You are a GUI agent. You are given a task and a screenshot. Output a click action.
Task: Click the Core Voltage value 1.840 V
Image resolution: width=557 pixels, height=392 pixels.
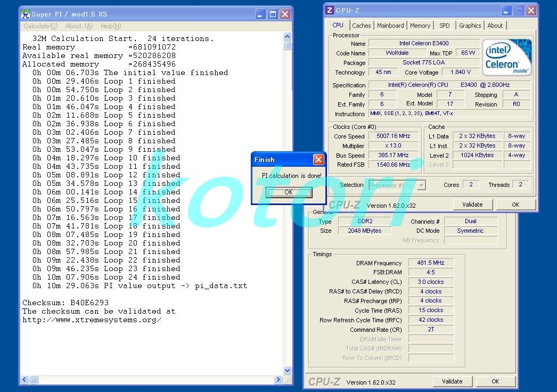click(x=461, y=72)
